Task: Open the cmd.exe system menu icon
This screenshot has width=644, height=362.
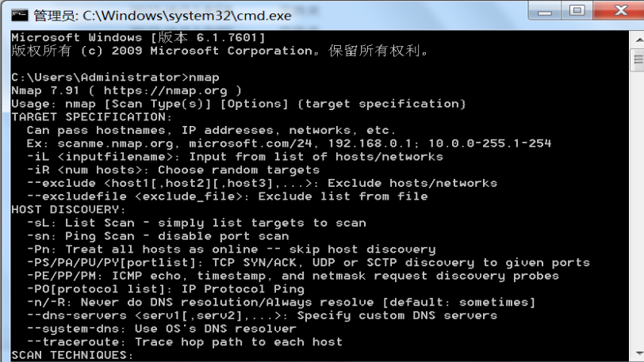Action: pyautogui.click(x=20, y=16)
